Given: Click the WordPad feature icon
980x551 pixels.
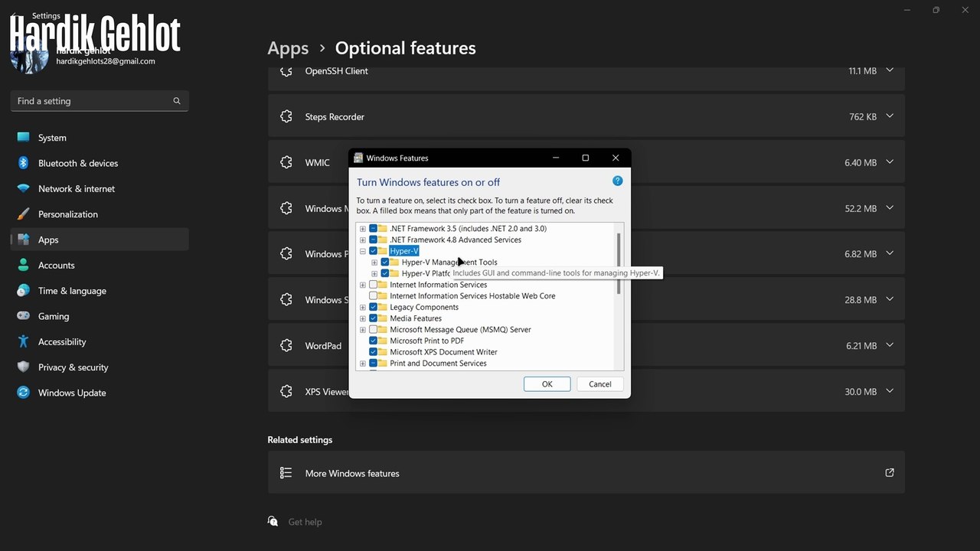Looking at the screenshot, I should point(286,346).
